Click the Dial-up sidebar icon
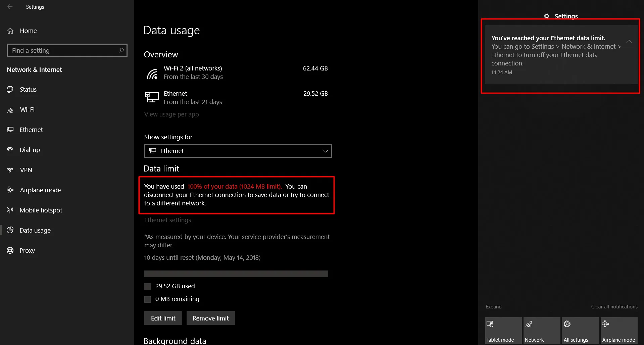This screenshot has height=345, width=644. [10, 150]
